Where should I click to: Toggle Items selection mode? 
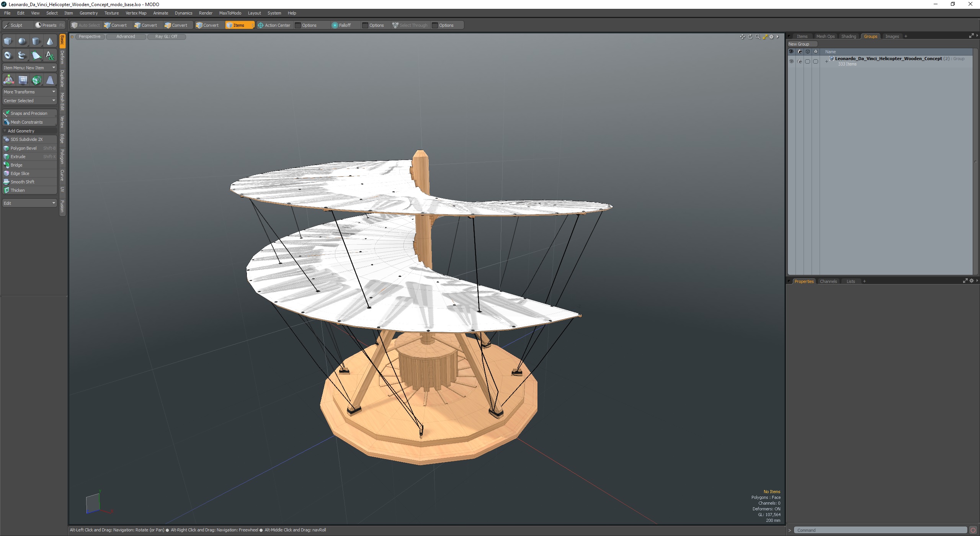pos(239,25)
